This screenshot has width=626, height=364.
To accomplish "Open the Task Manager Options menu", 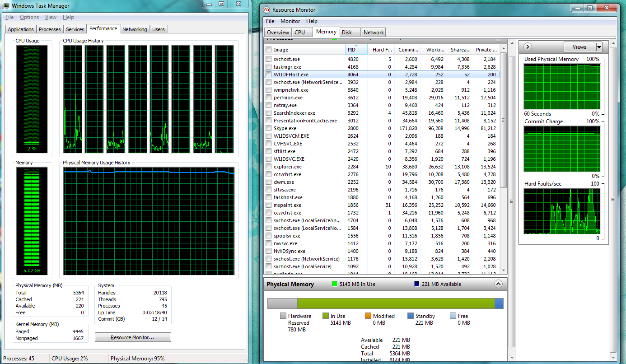I will 29,17.
